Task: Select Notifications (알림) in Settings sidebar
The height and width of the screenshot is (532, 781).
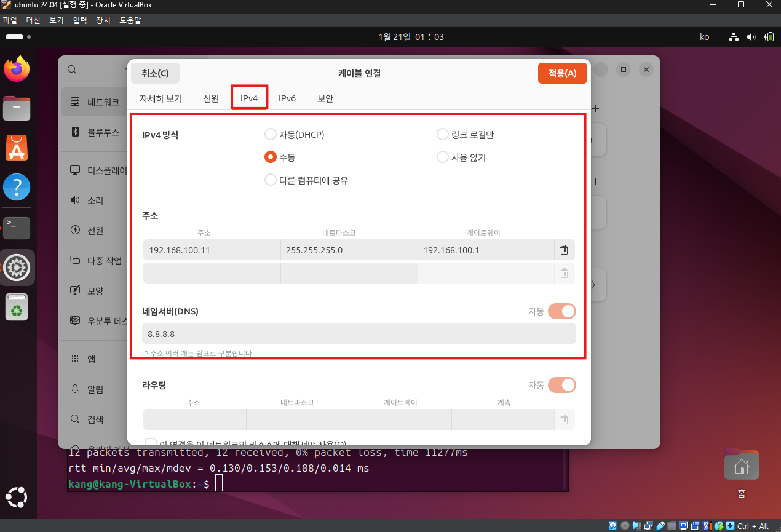Action: [x=95, y=389]
